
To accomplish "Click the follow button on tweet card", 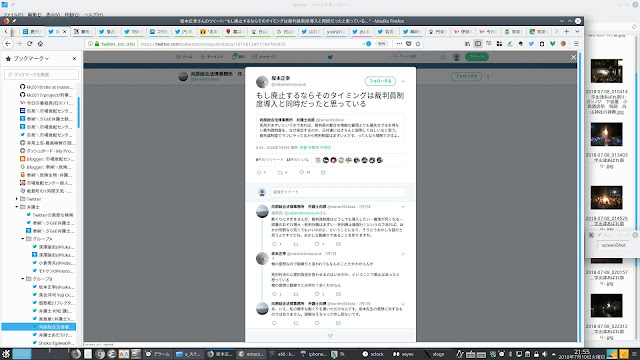I will click(x=380, y=81).
